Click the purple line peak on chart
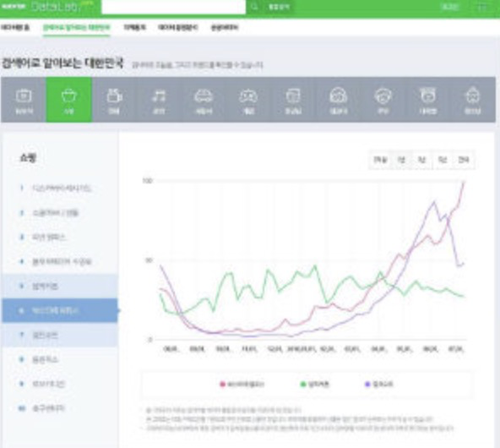The image size is (500, 448). (x=434, y=202)
